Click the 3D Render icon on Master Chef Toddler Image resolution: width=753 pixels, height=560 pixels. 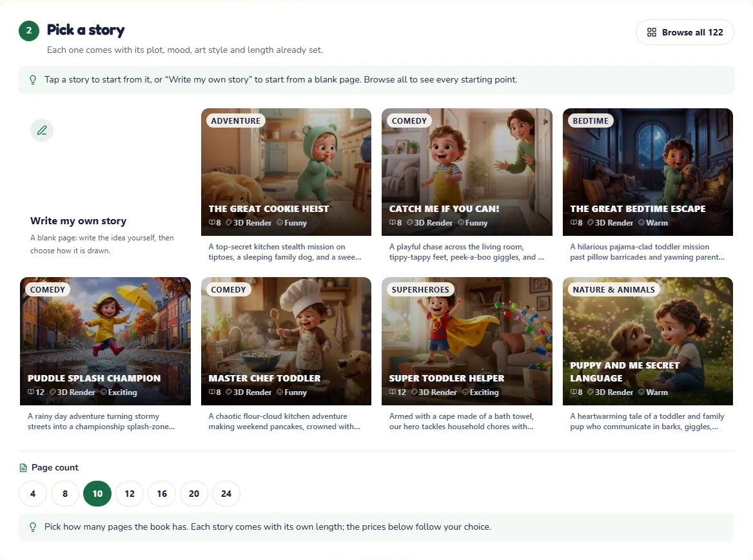229,392
